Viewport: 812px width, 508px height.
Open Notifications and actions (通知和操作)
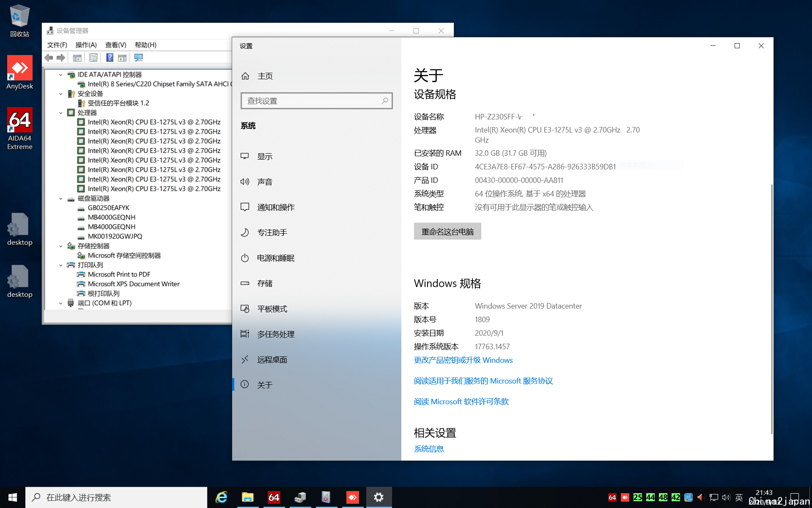[316, 207]
